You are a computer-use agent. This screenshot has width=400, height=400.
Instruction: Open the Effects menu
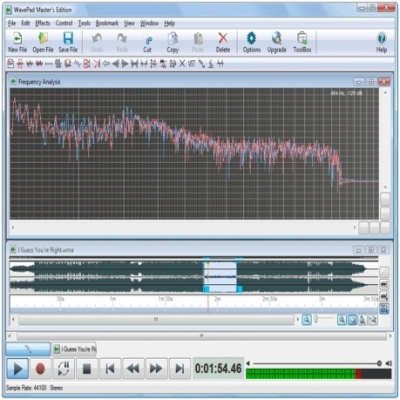tap(43, 23)
